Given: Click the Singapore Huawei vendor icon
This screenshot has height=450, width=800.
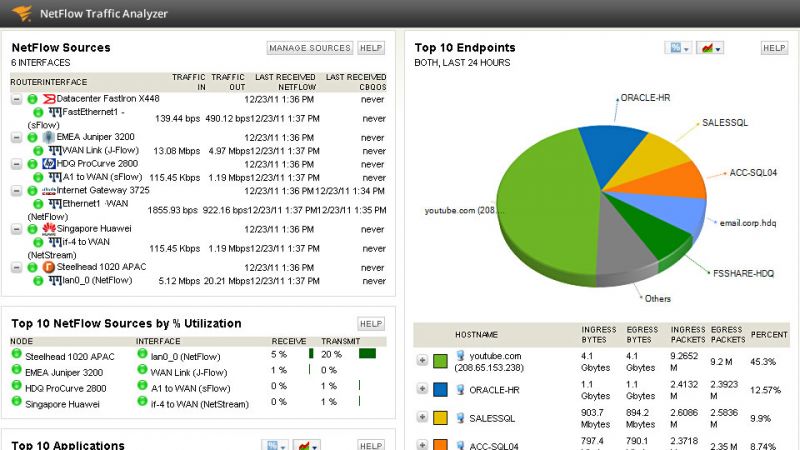Looking at the screenshot, I should [x=49, y=229].
